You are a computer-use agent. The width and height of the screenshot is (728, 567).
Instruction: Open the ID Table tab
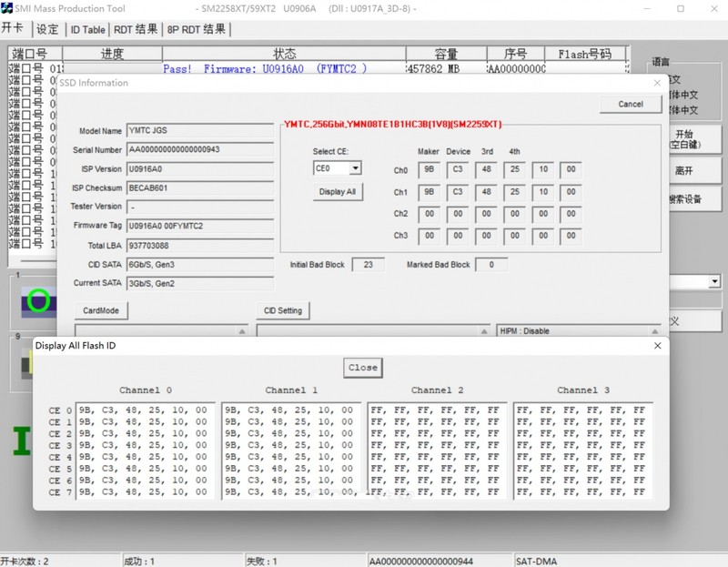(x=87, y=29)
